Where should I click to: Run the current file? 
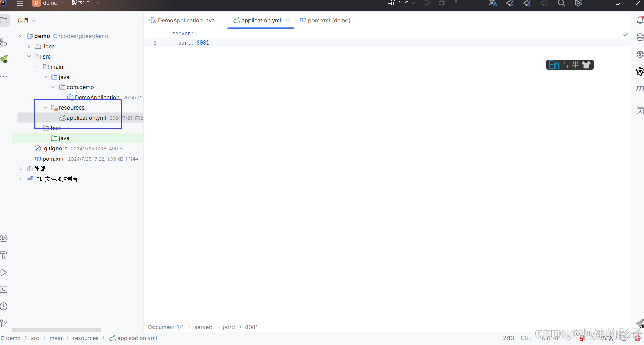(x=427, y=3)
